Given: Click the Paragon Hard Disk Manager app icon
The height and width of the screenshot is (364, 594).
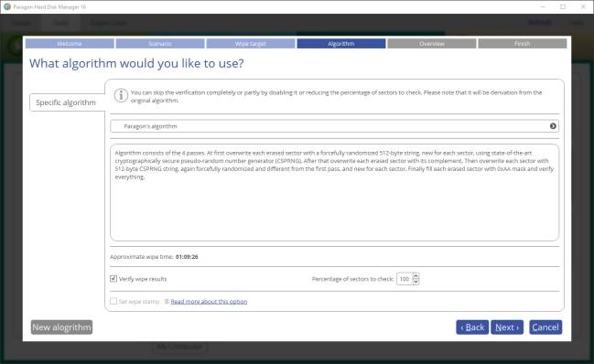Looking at the screenshot, I should point(6,6).
